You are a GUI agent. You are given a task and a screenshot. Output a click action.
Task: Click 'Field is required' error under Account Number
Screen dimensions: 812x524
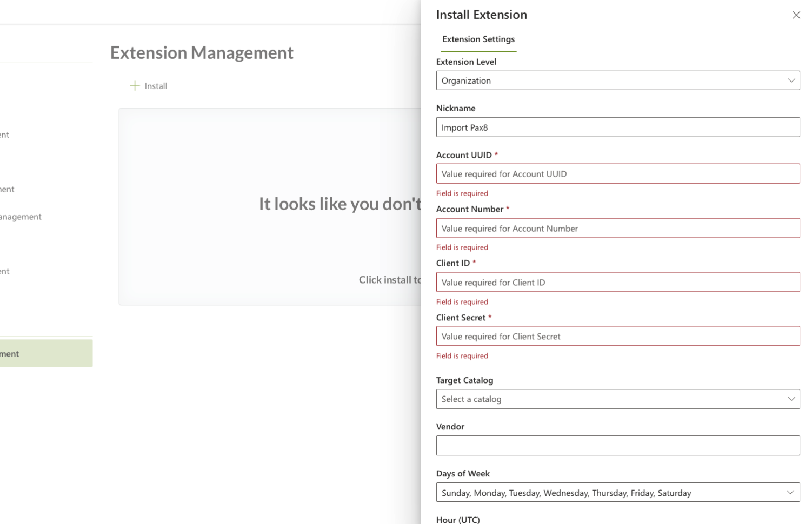462,247
